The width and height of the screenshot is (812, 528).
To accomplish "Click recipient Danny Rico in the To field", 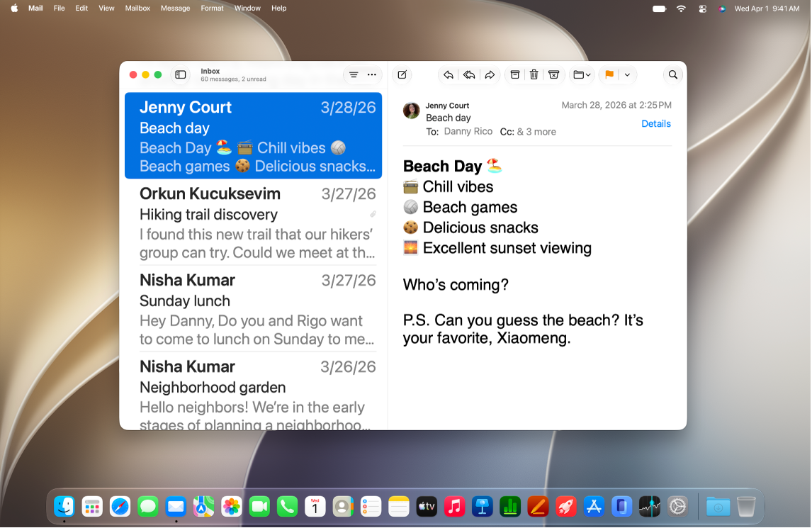I will 468,131.
